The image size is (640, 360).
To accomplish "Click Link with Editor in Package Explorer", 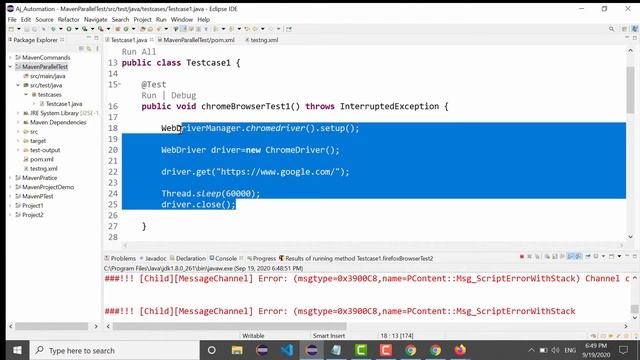I will (x=89, y=49).
